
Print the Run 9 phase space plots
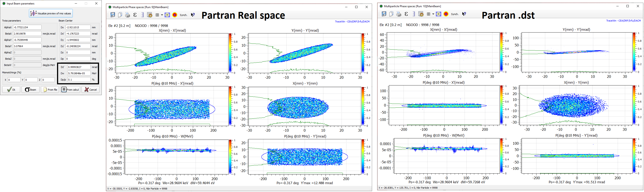pos(128,15)
